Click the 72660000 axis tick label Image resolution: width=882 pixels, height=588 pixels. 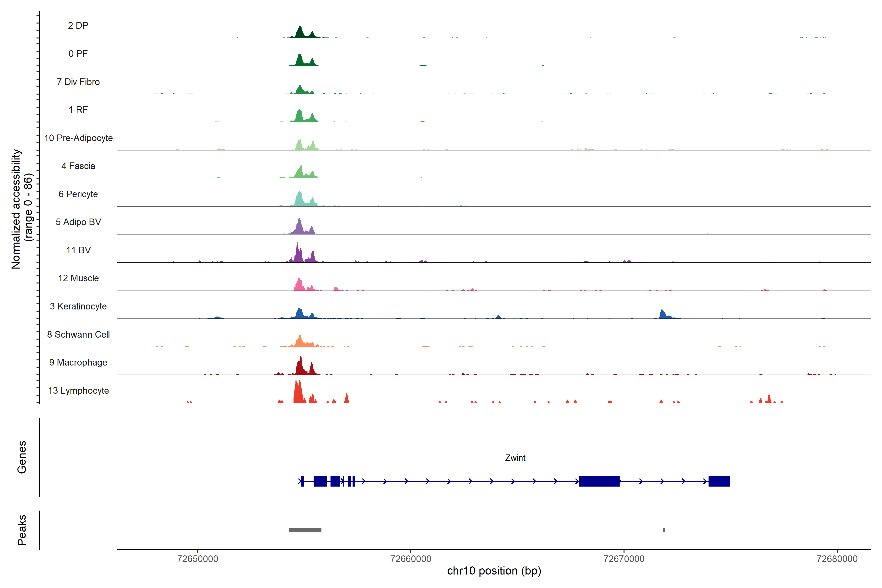(x=411, y=559)
